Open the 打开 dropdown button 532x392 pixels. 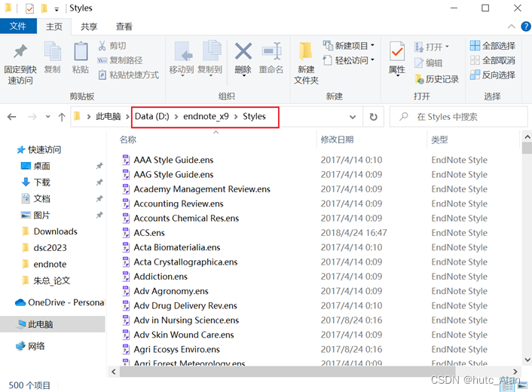[433, 47]
